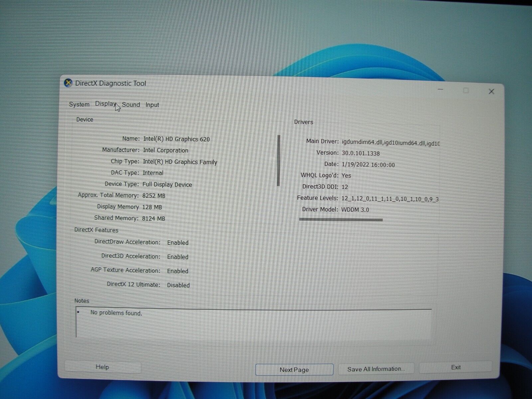Click DirectX 12 Ultimate "Disabled" value
532x399 pixels.
(x=178, y=285)
